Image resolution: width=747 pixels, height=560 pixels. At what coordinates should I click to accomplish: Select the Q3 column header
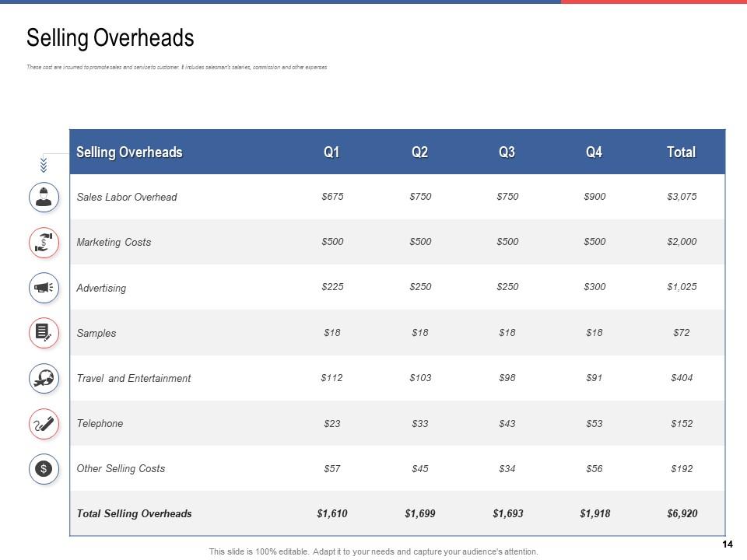[507, 152]
